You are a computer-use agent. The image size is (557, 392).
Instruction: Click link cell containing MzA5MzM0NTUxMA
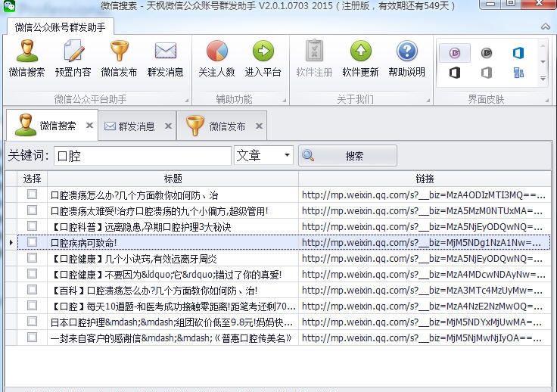424,210
